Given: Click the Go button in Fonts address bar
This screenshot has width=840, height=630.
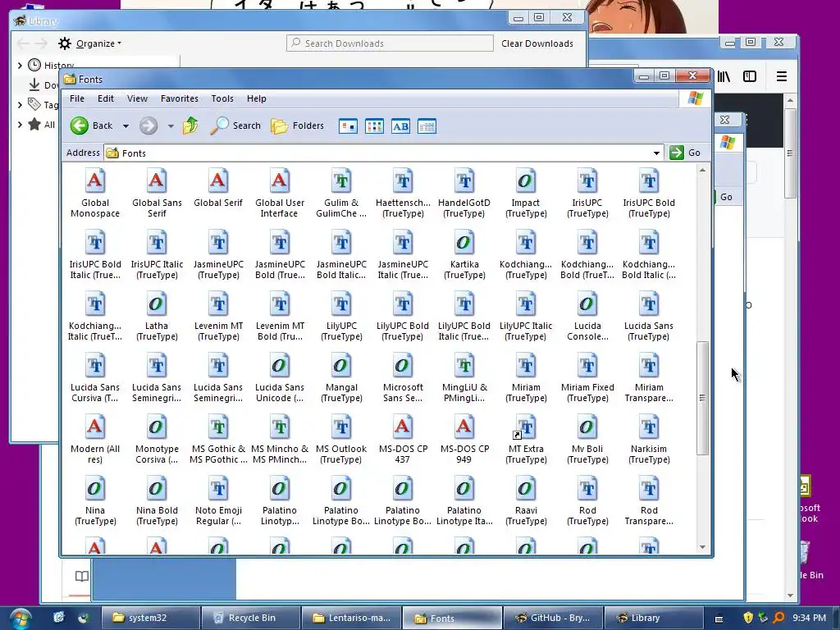Looking at the screenshot, I should click(x=687, y=153).
